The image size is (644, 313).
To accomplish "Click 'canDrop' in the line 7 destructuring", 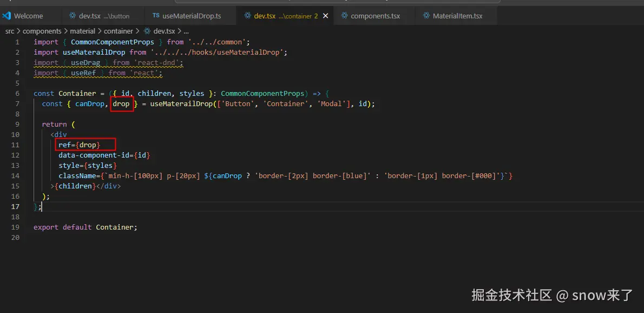I will pos(89,104).
